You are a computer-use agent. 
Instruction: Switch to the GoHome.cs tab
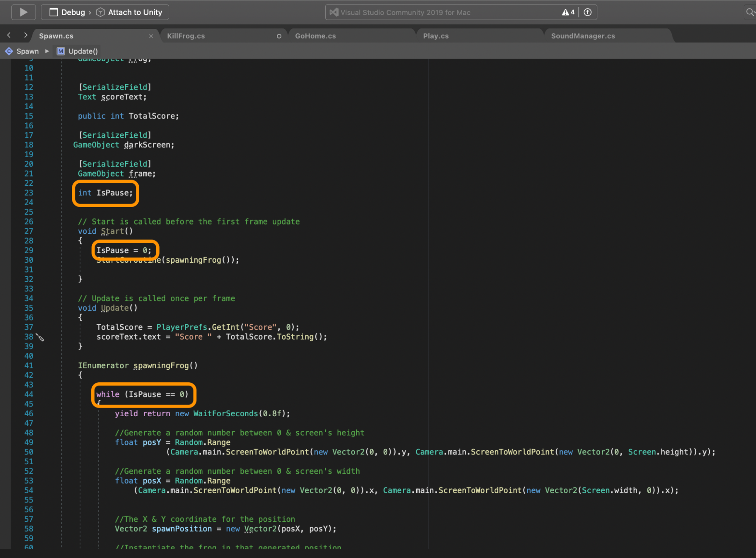pyautogui.click(x=315, y=36)
